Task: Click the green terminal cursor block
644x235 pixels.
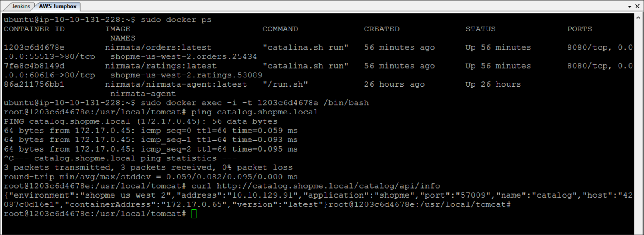Action: coord(194,213)
